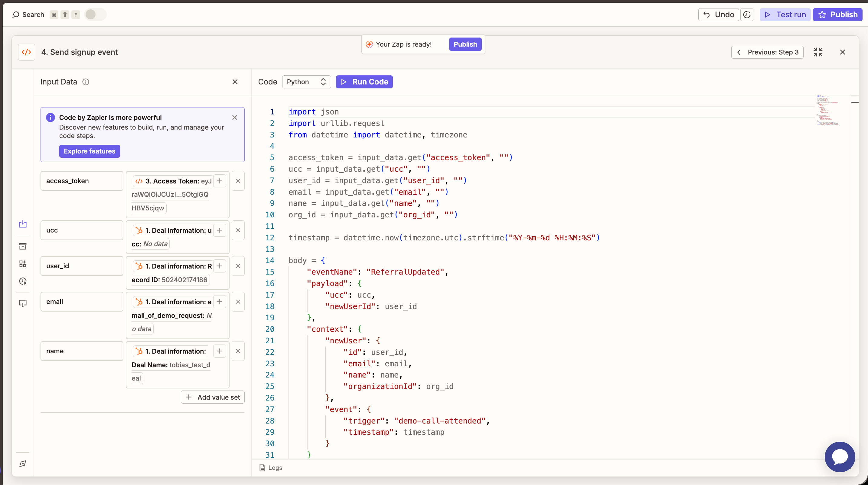Edit the access_token key field
This screenshot has height=485, width=868.
[82, 181]
